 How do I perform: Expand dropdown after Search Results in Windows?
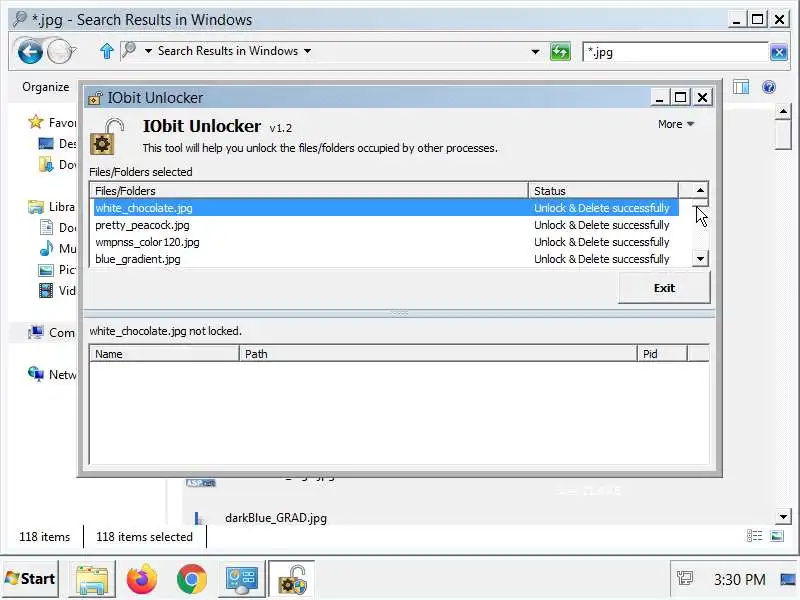click(x=307, y=51)
